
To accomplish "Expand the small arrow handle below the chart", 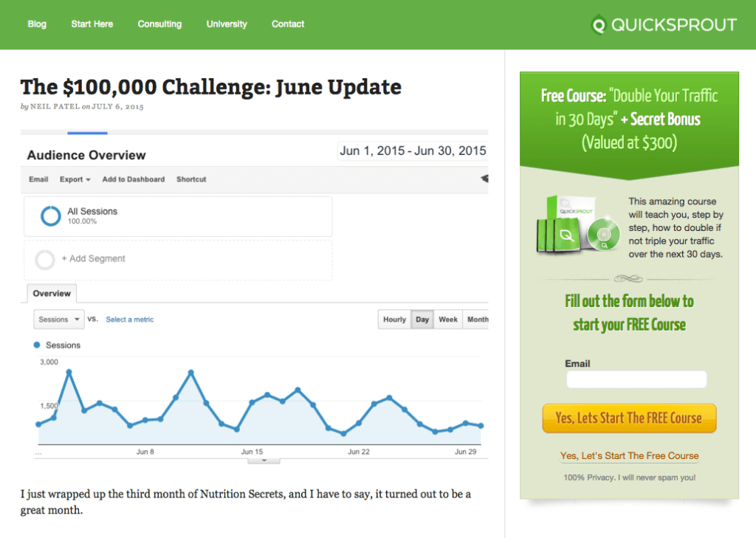I will tap(264, 461).
